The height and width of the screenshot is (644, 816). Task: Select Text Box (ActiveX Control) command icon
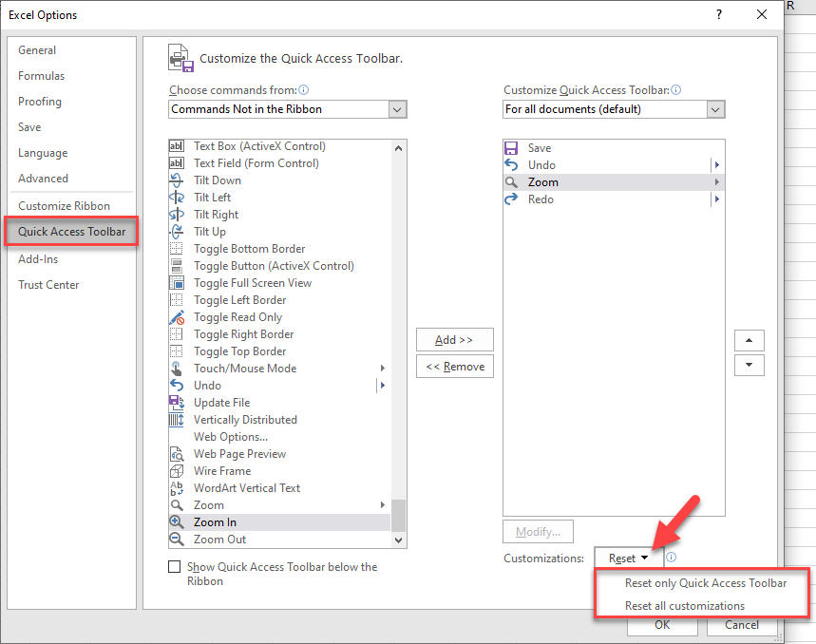coord(177,146)
